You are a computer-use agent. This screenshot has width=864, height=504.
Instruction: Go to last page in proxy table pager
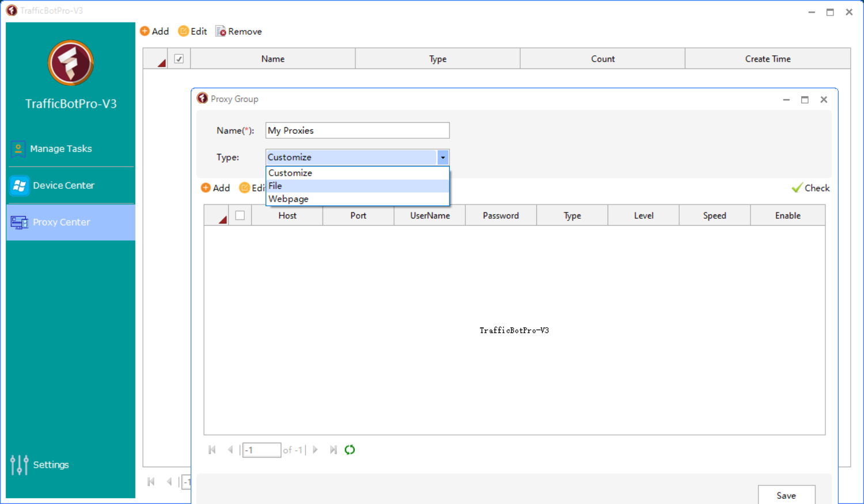pyautogui.click(x=333, y=450)
